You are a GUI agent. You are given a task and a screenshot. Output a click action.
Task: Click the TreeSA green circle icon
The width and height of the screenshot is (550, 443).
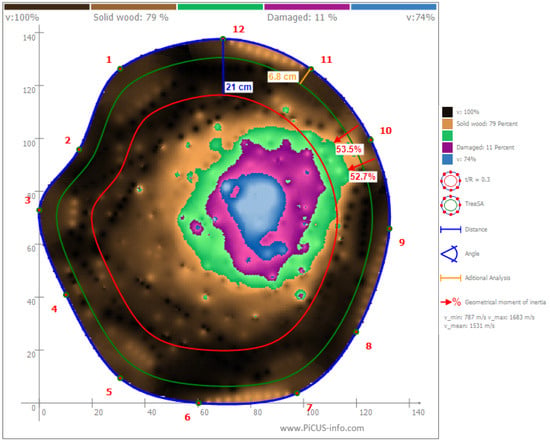(450, 205)
